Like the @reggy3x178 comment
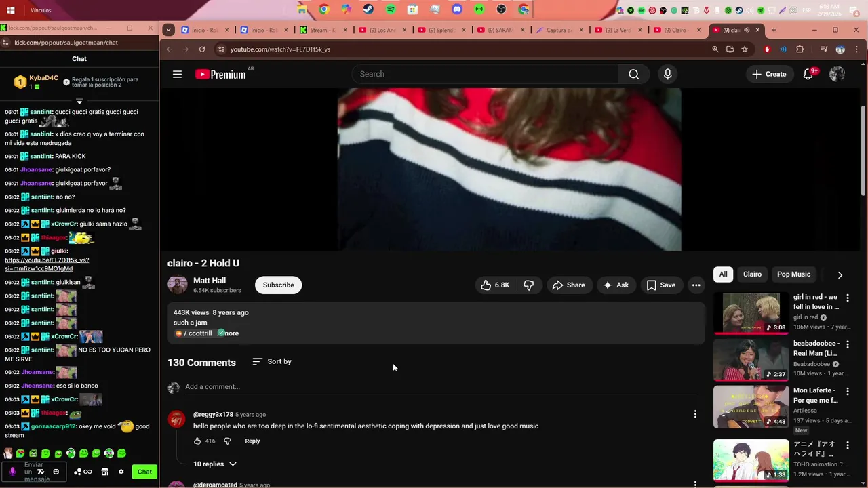This screenshot has height=488, width=868. (x=197, y=441)
